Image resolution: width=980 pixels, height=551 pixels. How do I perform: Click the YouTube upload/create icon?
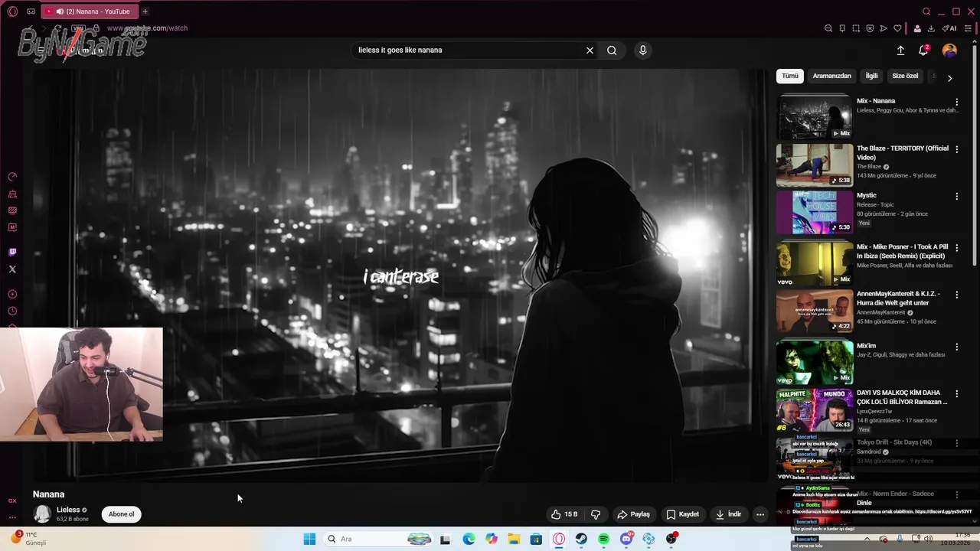coord(900,51)
